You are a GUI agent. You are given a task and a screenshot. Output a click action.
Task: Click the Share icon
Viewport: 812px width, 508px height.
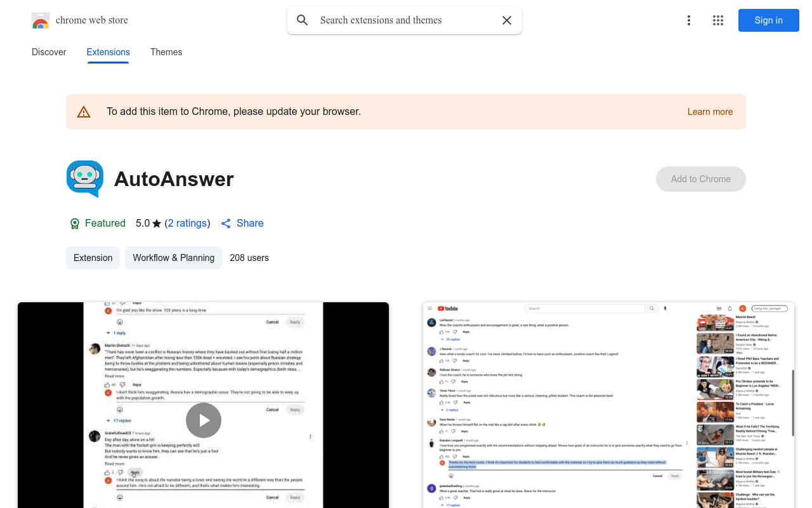click(226, 224)
